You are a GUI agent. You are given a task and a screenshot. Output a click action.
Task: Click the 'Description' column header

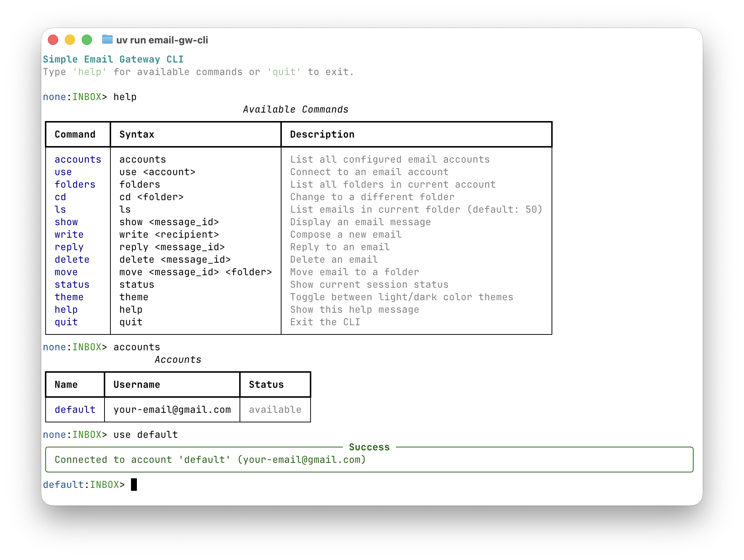point(322,134)
